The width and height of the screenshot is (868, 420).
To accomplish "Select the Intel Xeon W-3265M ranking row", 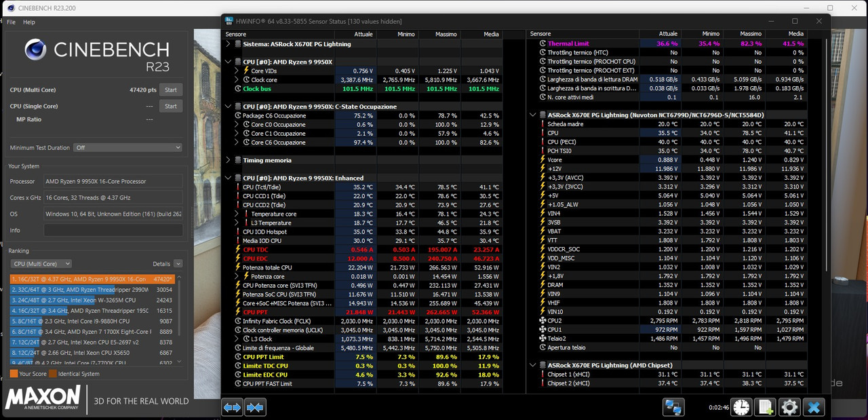I will (93, 300).
